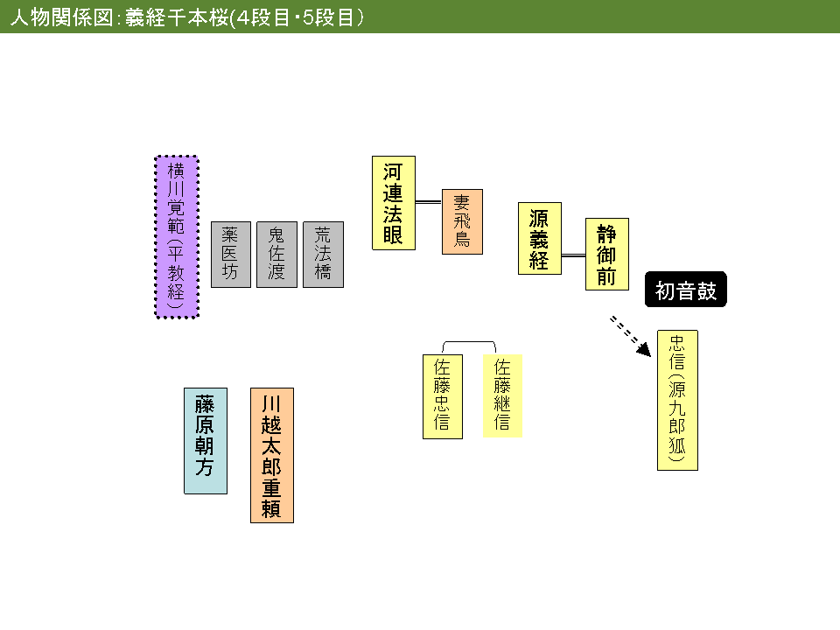This screenshot has height=630, width=840.
Task: Select the 忠信(源九郎狐) box
Action: 677,400
